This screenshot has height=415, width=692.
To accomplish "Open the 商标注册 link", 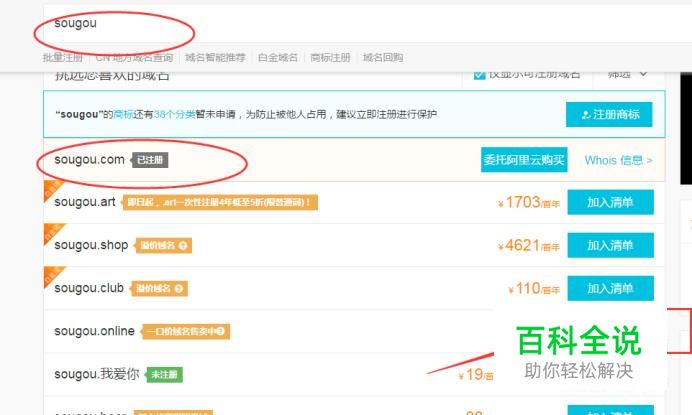I will pos(330,57).
